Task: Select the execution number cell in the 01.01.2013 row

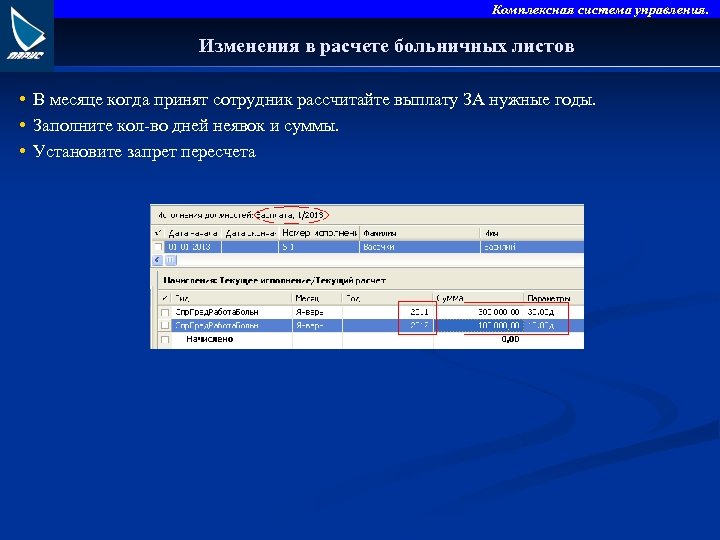Action: pos(319,247)
